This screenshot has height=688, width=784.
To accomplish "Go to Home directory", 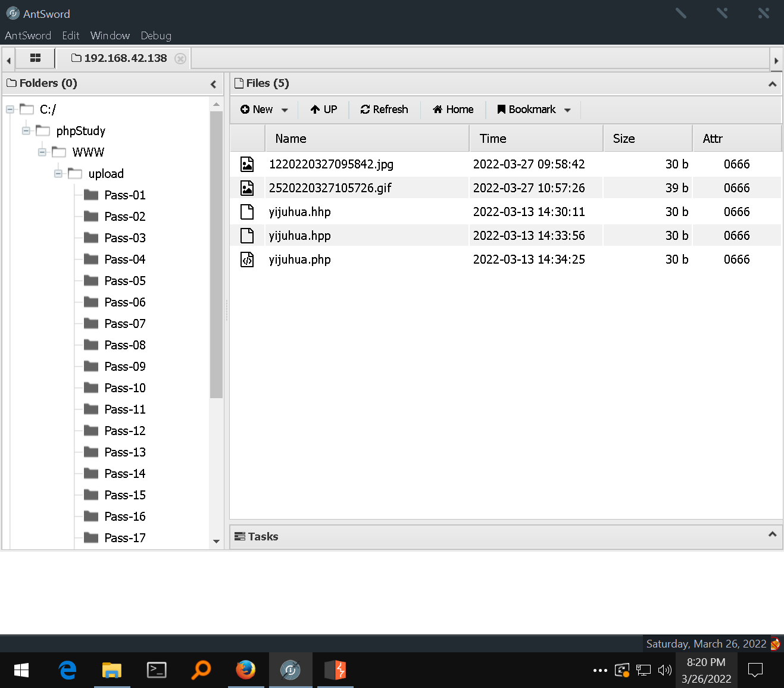I will 453,110.
